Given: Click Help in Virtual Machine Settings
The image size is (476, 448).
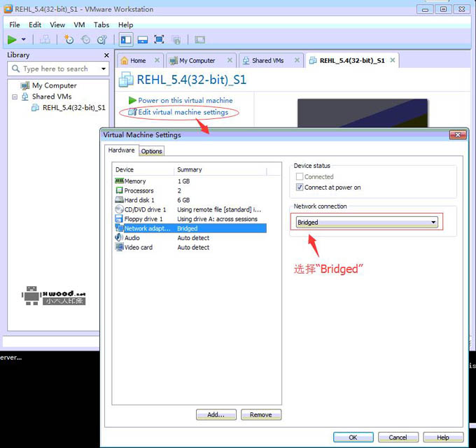Looking at the screenshot, I should (x=443, y=437).
